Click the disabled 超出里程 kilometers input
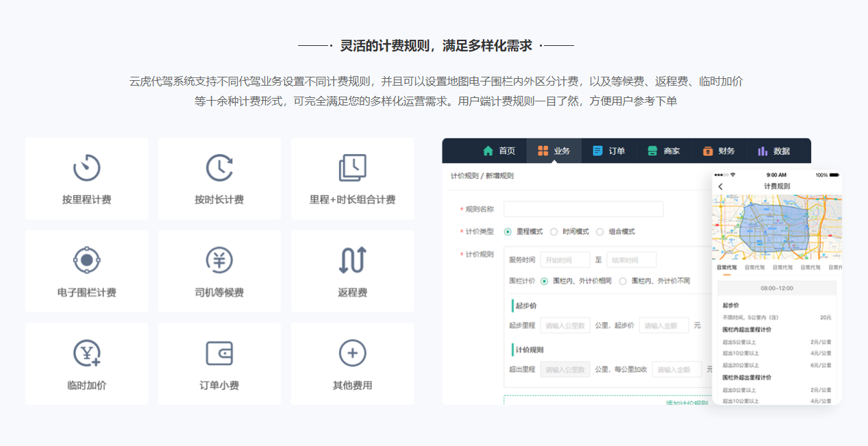The height and width of the screenshot is (446, 868). coord(565,369)
